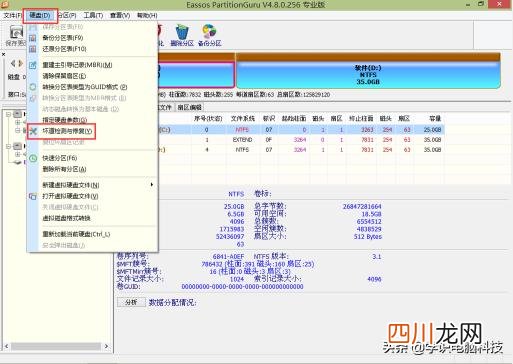
Task: Expand submenu arrow next to 新建虚拟硬盘文件
Action: [x=152, y=185]
